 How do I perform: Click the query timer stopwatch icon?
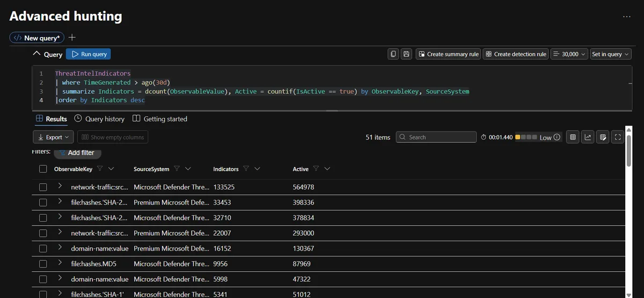coord(484,137)
